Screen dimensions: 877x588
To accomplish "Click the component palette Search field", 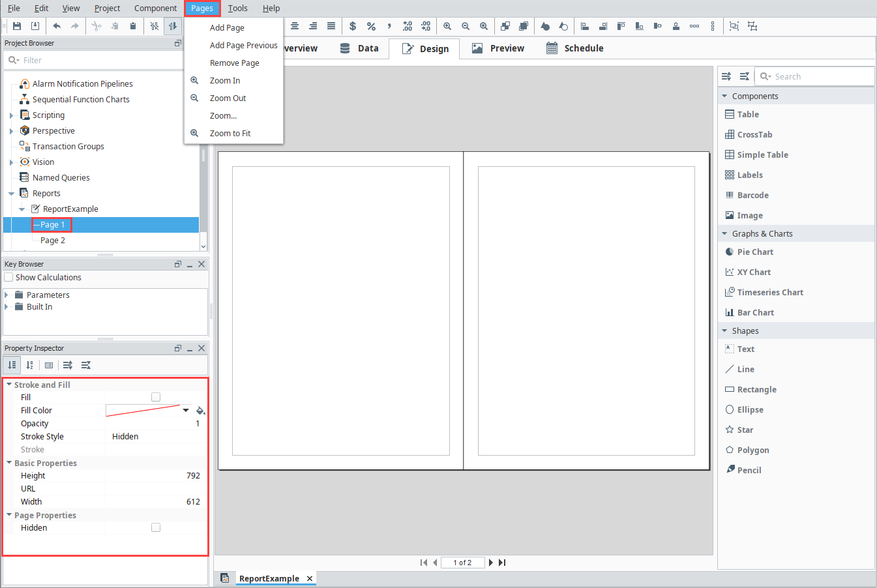I will [814, 76].
